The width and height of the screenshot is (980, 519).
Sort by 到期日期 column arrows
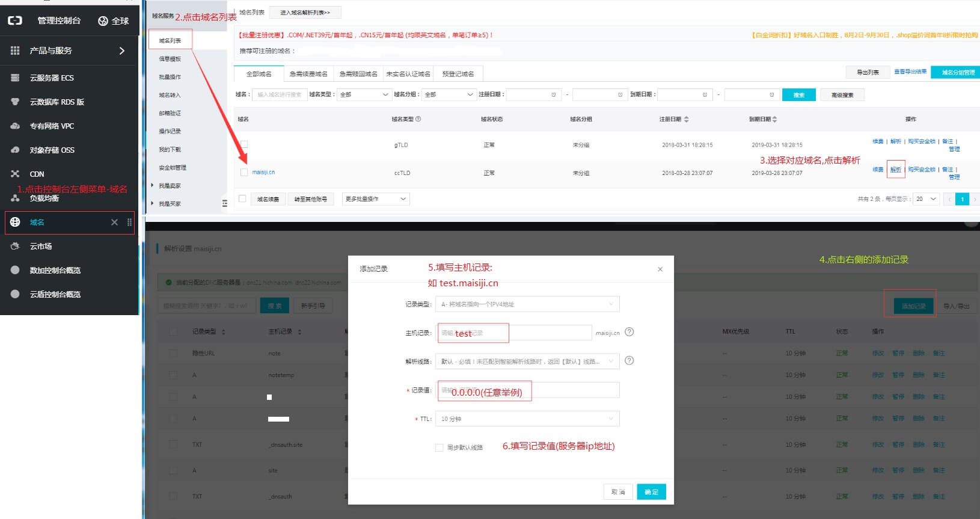pyautogui.click(x=774, y=119)
